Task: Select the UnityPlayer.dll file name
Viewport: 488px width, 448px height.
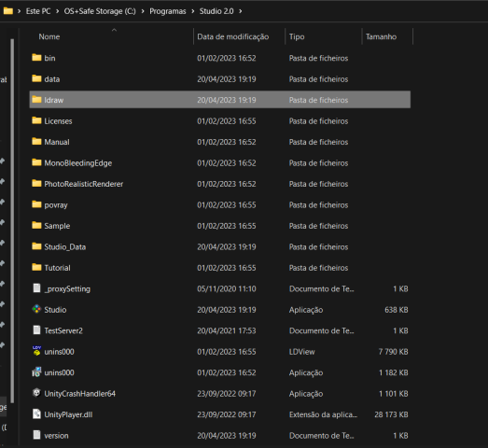Action: pyautogui.click(x=68, y=414)
